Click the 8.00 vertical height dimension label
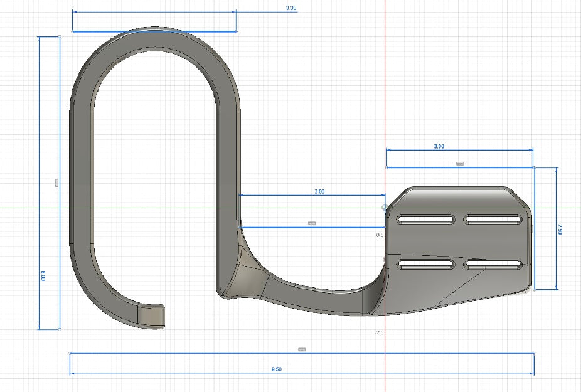581x392 pixels. [44, 275]
